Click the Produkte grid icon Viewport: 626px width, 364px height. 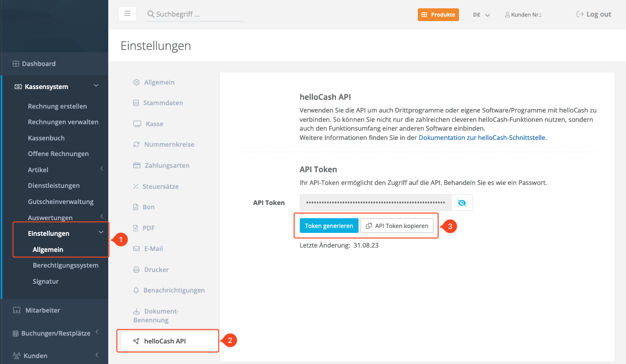424,15
